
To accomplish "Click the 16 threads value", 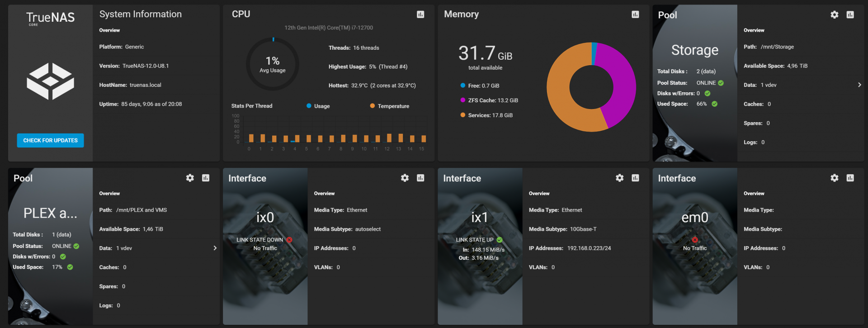I will tap(366, 48).
